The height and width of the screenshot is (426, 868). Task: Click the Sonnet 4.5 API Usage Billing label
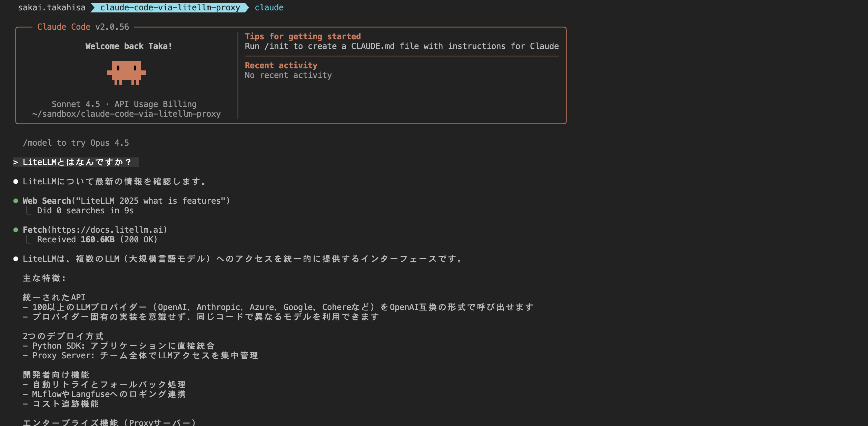pos(124,104)
